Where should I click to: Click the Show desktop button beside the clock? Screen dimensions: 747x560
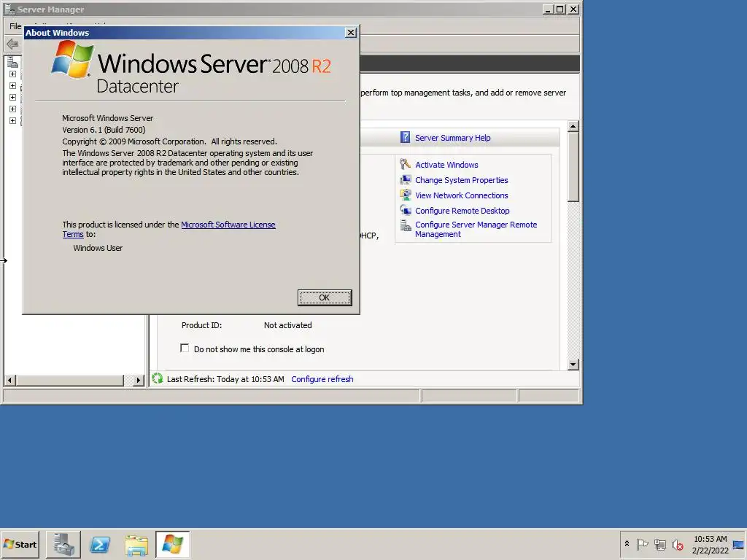point(739,544)
